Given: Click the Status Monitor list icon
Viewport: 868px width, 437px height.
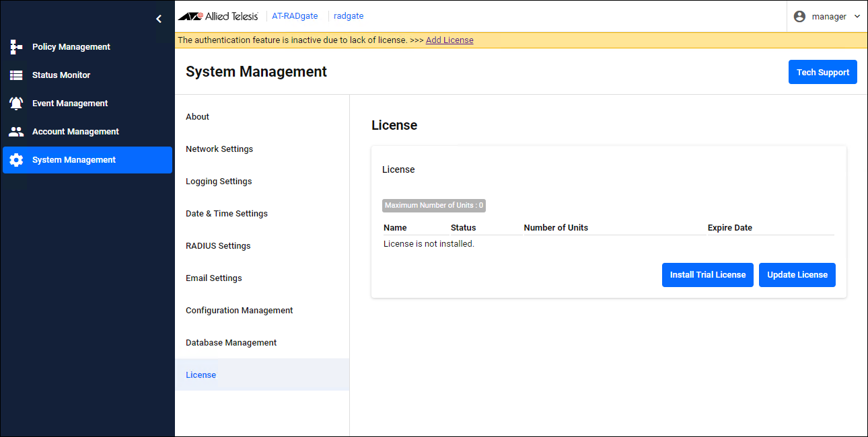Looking at the screenshot, I should point(16,75).
